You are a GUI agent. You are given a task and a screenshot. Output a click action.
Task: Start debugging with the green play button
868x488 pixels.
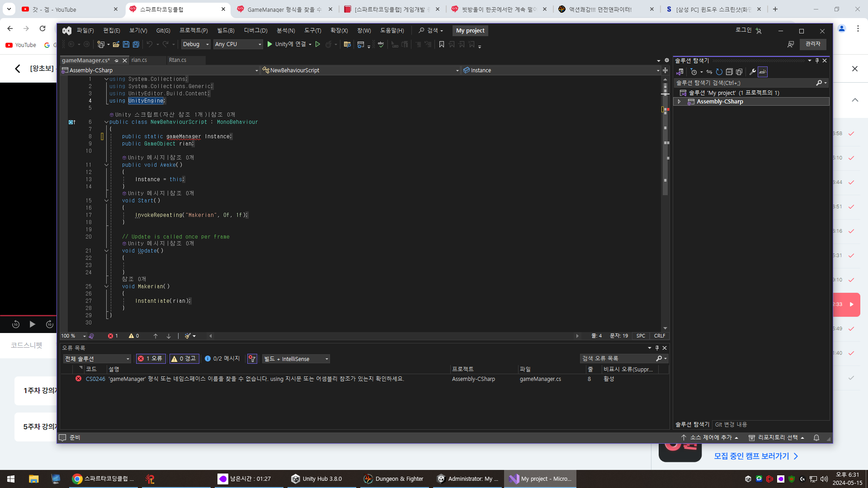tap(270, 44)
